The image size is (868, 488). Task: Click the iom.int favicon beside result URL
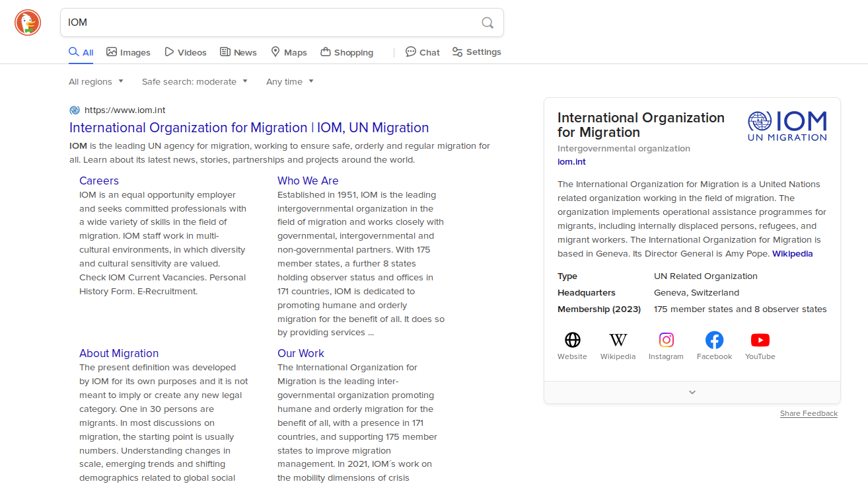tap(75, 110)
